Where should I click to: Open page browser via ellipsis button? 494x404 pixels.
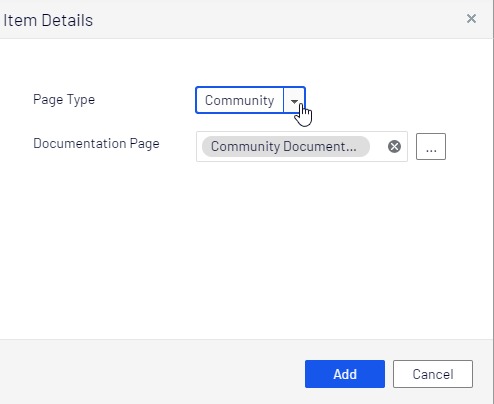point(431,147)
